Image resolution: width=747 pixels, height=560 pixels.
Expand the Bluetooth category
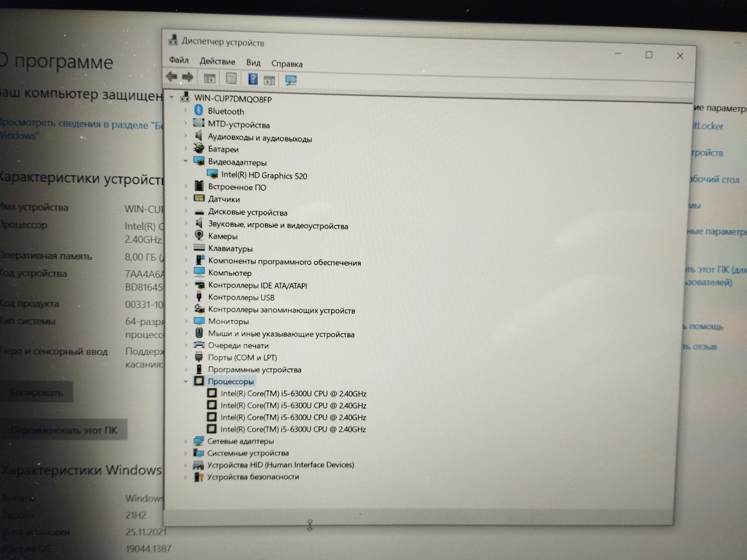point(185,110)
